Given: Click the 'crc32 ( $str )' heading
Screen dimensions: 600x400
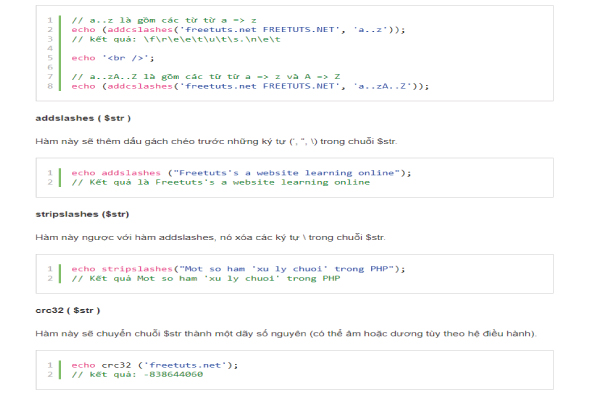Looking at the screenshot, I should coord(67,310).
